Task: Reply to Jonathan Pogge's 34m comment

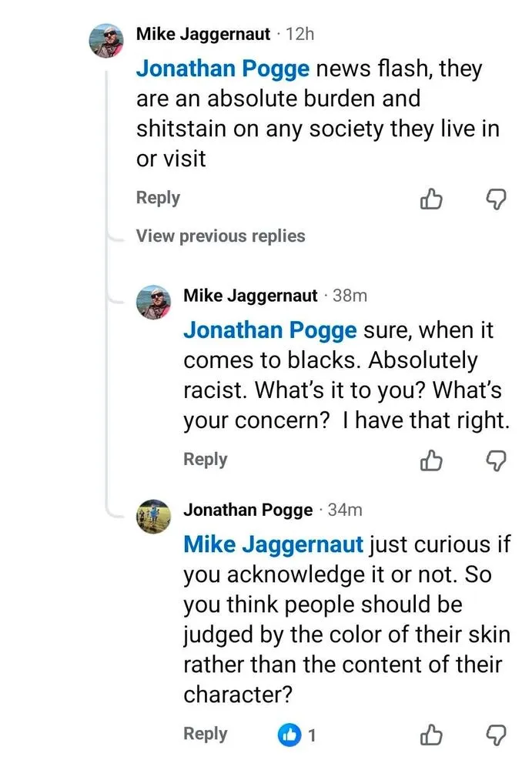Action: pyautogui.click(x=205, y=734)
